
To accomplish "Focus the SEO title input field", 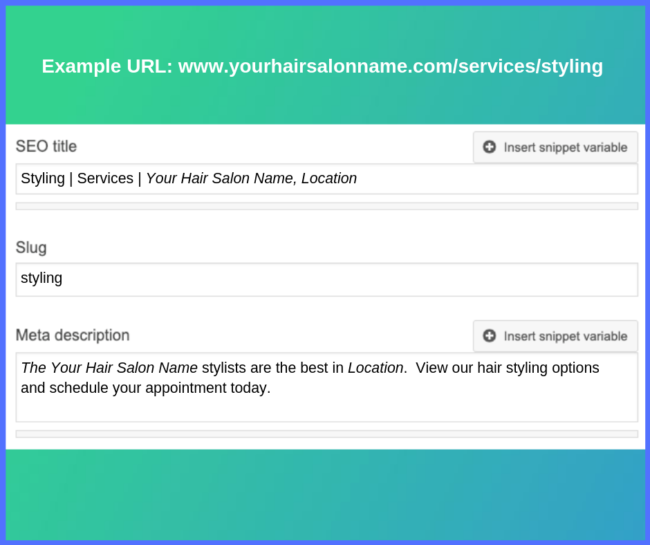I will [x=327, y=179].
